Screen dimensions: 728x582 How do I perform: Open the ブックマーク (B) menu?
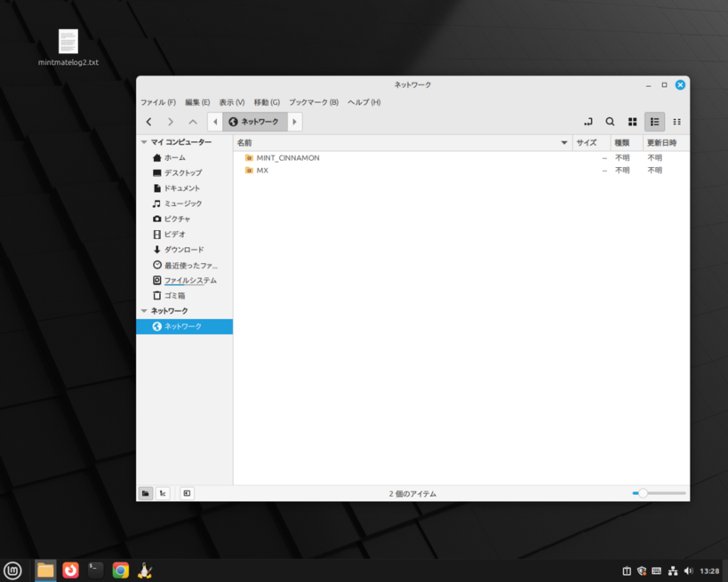click(x=313, y=102)
